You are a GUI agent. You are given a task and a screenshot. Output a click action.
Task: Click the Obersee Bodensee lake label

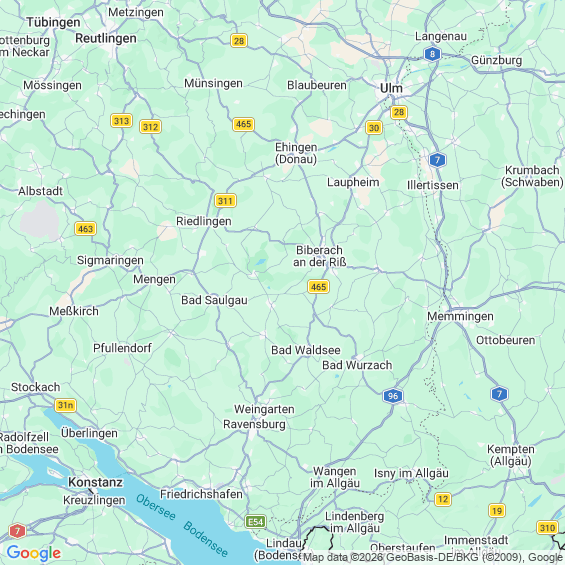182,525
